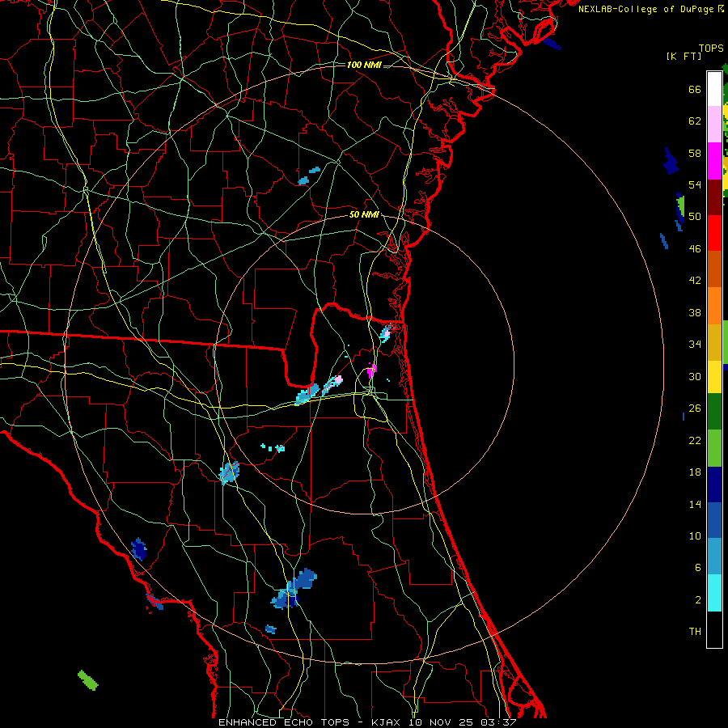Click the magenta echo near the radar center
The width and height of the screenshot is (728, 728).
371,371
